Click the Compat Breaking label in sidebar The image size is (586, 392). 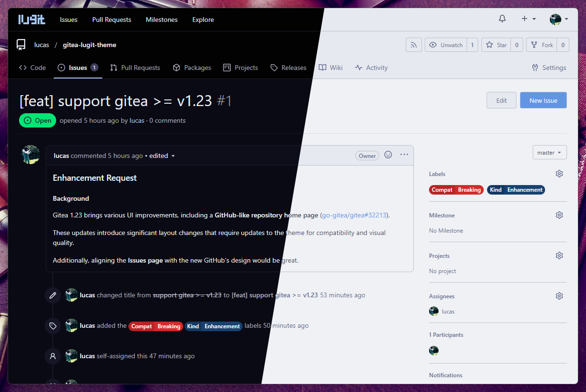point(456,190)
